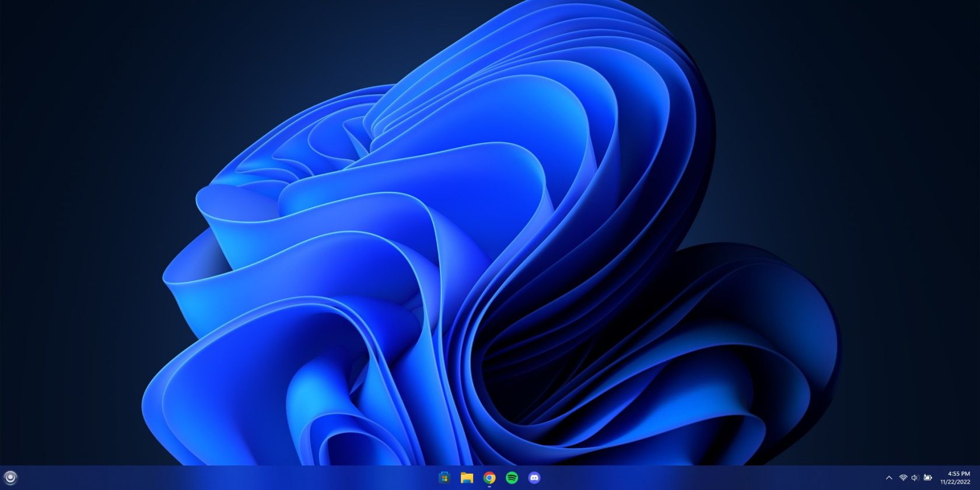
Task: Open Spotify from the taskbar
Action: [x=512, y=478]
